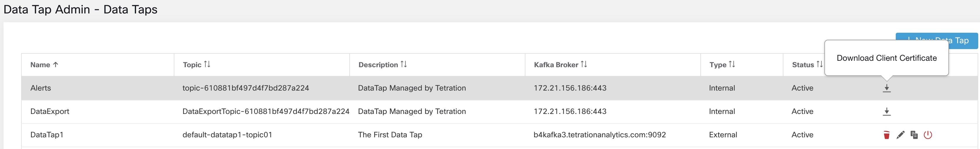The height and width of the screenshot is (149, 980).
Task: Click topic default-datatap1-topic01 cell
Action: (x=227, y=135)
